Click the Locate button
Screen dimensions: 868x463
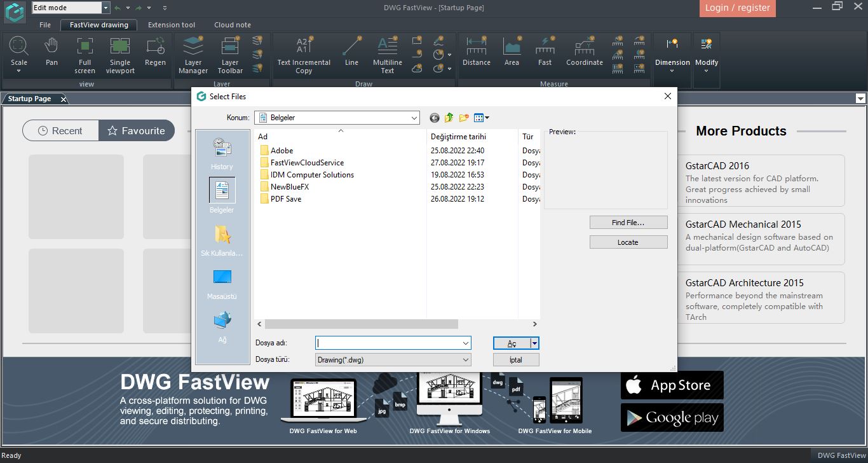pyautogui.click(x=628, y=242)
